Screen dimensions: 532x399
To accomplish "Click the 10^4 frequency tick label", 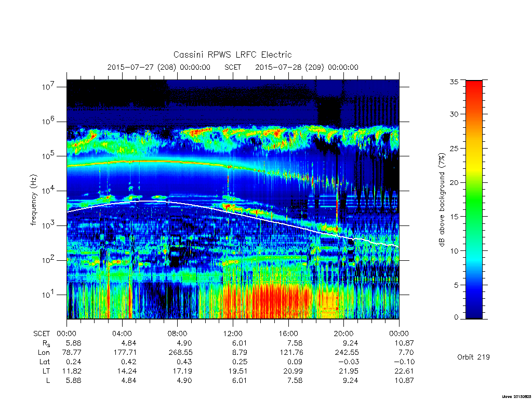I will pos(49,191).
